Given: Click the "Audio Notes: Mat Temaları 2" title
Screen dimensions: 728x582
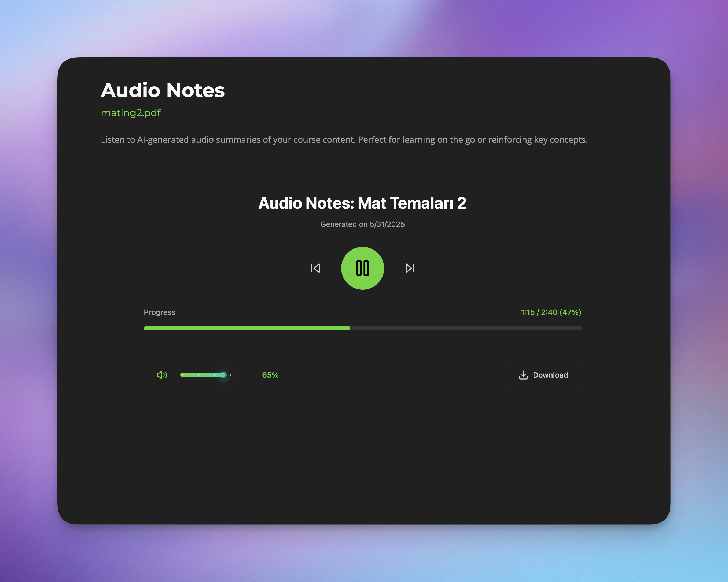Looking at the screenshot, I should point(362,203).
